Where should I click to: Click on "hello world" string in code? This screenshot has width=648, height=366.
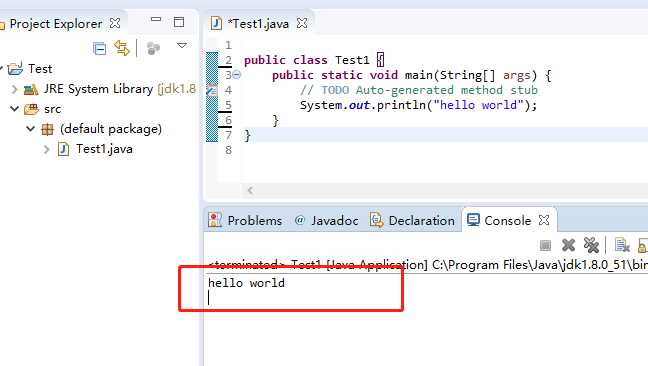tap(479, 105)
